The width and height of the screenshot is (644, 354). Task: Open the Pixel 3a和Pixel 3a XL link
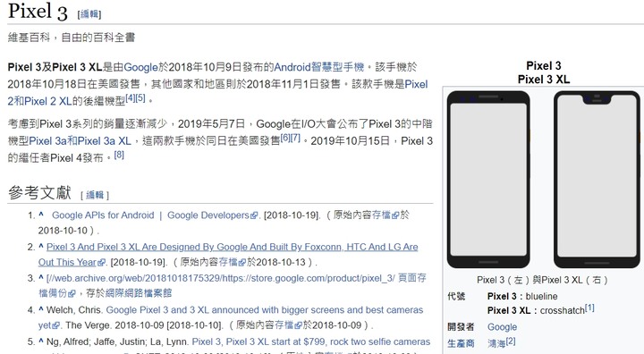(x=80, y=141)
